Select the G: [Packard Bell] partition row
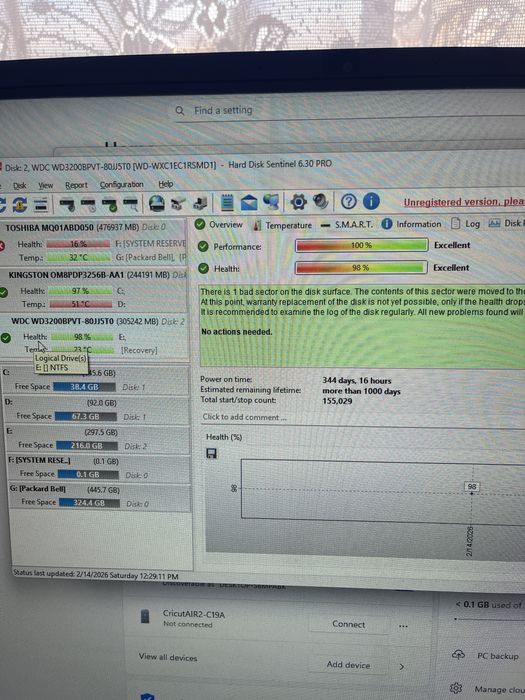This screenshot has height=700, width=525. point(99,496)
